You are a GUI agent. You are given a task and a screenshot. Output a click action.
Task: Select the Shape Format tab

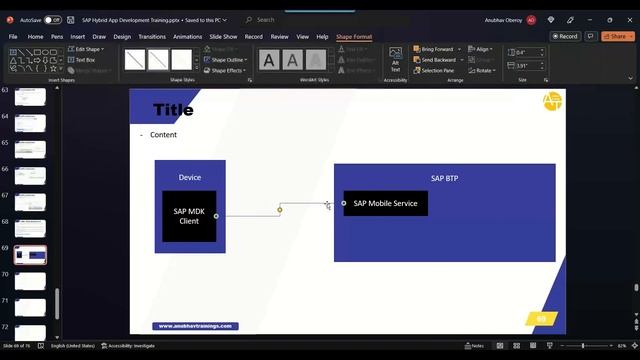point(354,37)
